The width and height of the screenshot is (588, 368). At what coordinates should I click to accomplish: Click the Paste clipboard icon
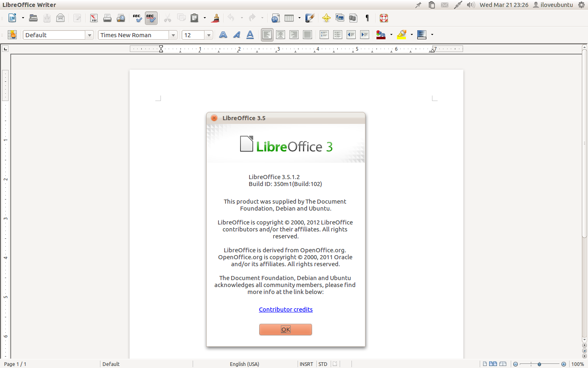[x=194, y=18]
